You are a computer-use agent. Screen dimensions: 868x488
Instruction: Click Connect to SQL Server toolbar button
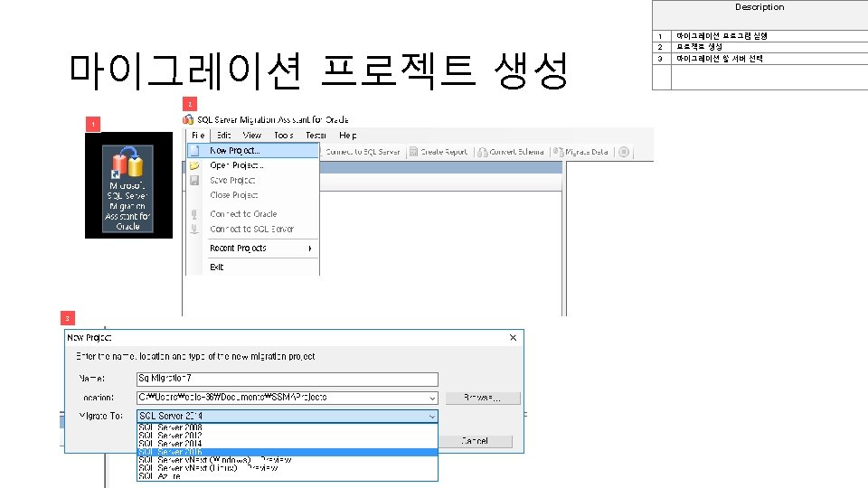[x=362, y=152]
